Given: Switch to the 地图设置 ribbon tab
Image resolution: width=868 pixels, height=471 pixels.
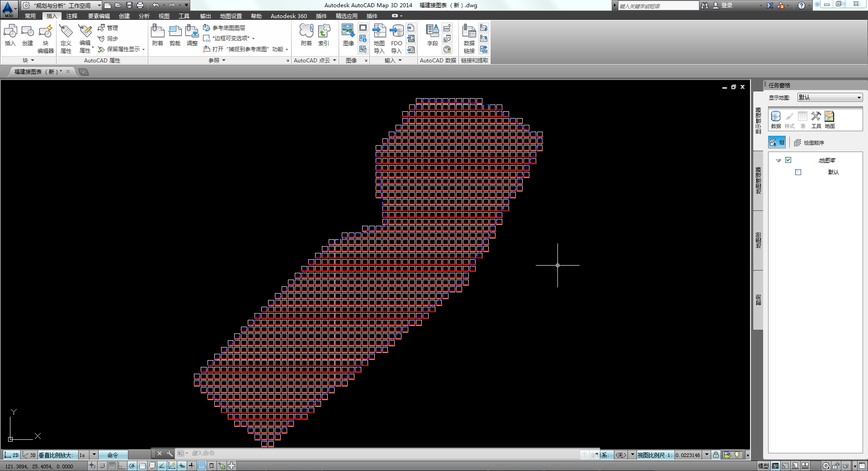Looking at the screenshot, I should point(231,16).
